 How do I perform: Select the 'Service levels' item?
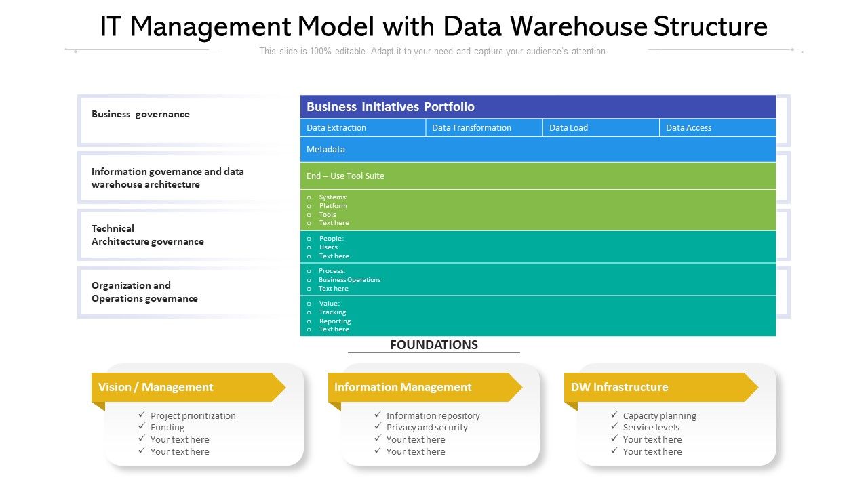click(651, 428)
